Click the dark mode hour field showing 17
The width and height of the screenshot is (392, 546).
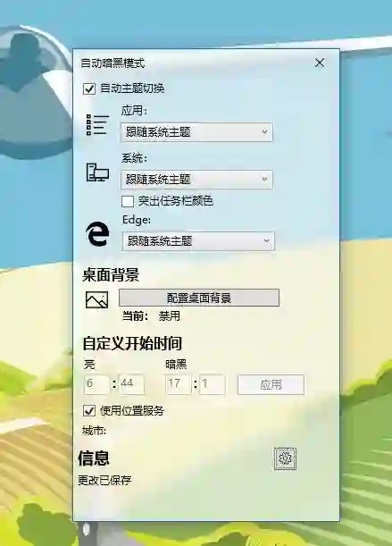click(179, 384)
